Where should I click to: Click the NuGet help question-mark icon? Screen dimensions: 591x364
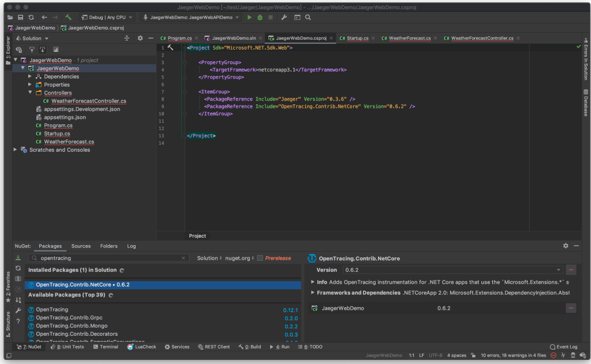tap(18, 321)
